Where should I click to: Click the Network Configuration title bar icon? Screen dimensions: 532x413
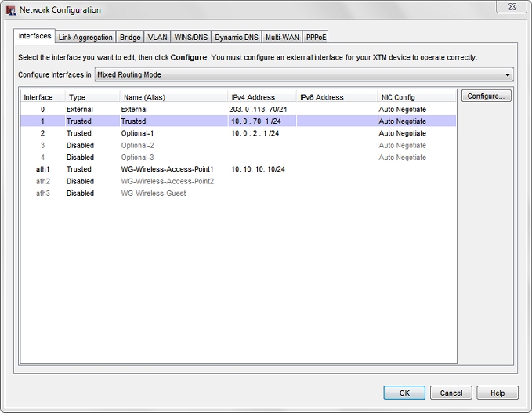point(11,10)
